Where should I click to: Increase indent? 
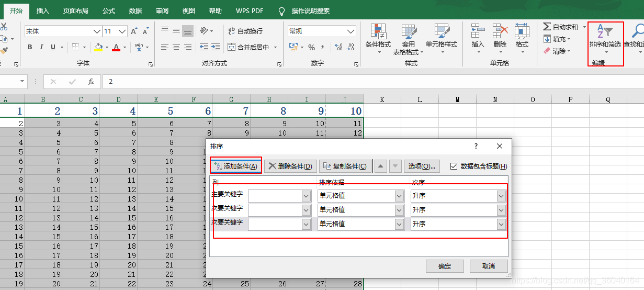[216, 47]
